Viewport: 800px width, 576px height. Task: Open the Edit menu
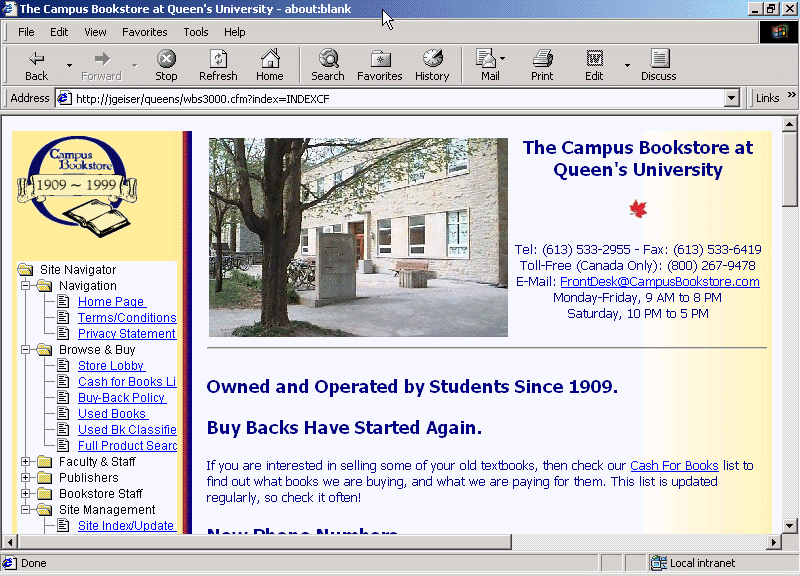59,32
